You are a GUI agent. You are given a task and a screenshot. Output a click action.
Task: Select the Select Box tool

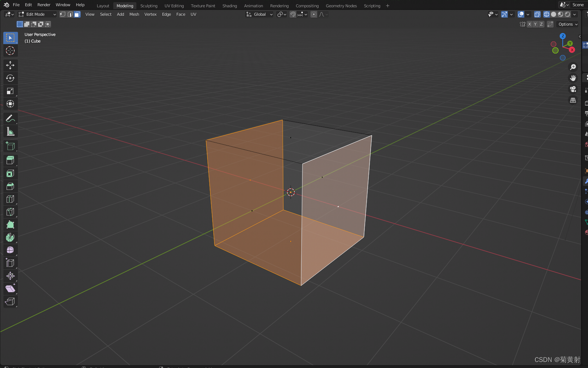pos(10,38)
